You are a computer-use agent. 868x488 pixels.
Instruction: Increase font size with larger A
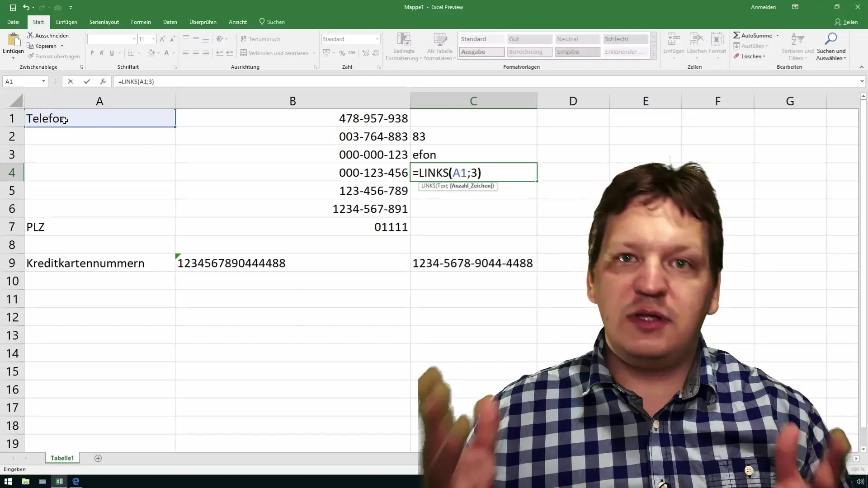(162, 39)
